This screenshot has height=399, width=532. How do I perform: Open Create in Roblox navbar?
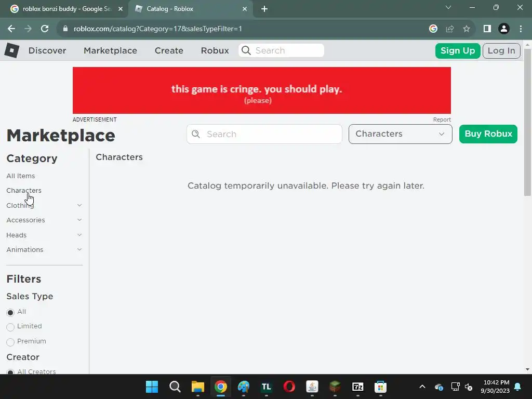[x=169, y=50]
